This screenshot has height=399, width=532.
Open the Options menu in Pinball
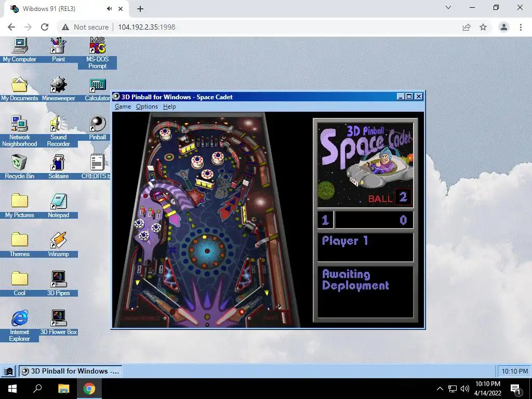(x=147, y=107)
